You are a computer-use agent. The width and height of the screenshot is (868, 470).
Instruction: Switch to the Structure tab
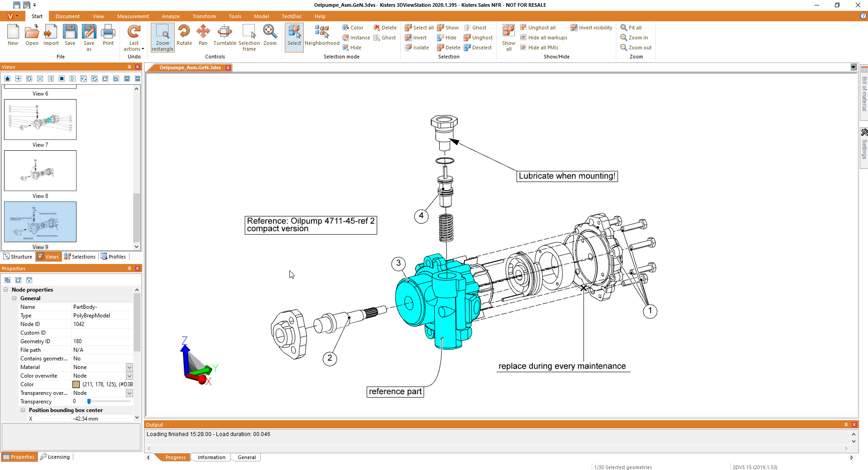(x=18, y=257)
